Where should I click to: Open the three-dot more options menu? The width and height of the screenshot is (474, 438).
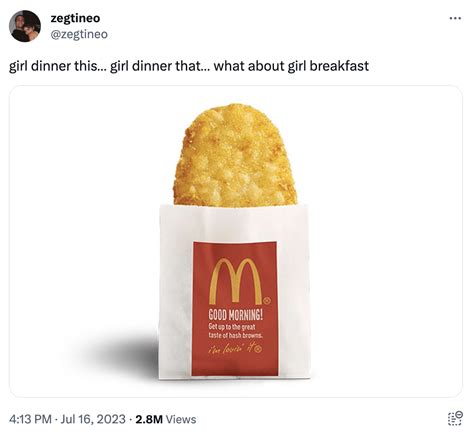coord(455,18)
